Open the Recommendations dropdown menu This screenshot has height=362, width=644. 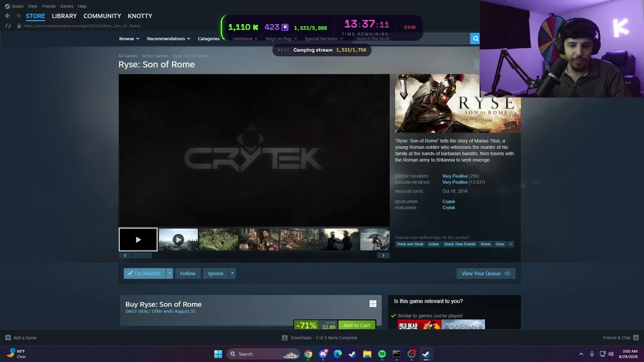coord(169,39)
